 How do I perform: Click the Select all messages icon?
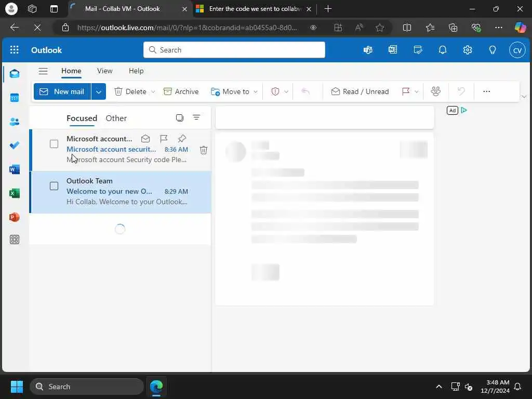point(179,118)
